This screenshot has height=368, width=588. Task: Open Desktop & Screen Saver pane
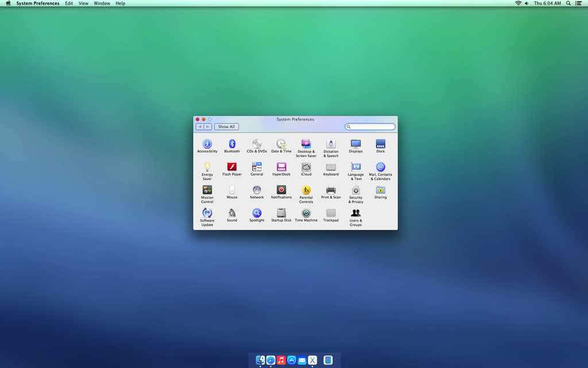(306, 145)
